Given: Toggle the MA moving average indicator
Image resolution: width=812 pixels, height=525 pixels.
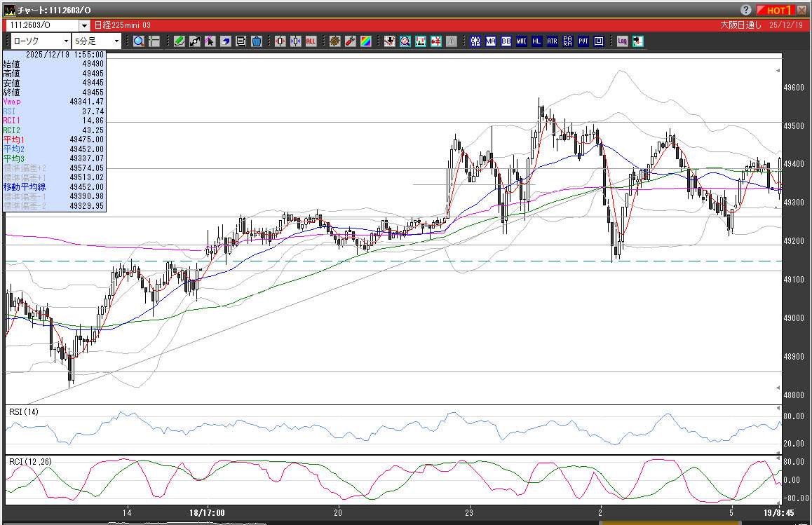Looking at the screenshot, I should (x=490, y=41).
